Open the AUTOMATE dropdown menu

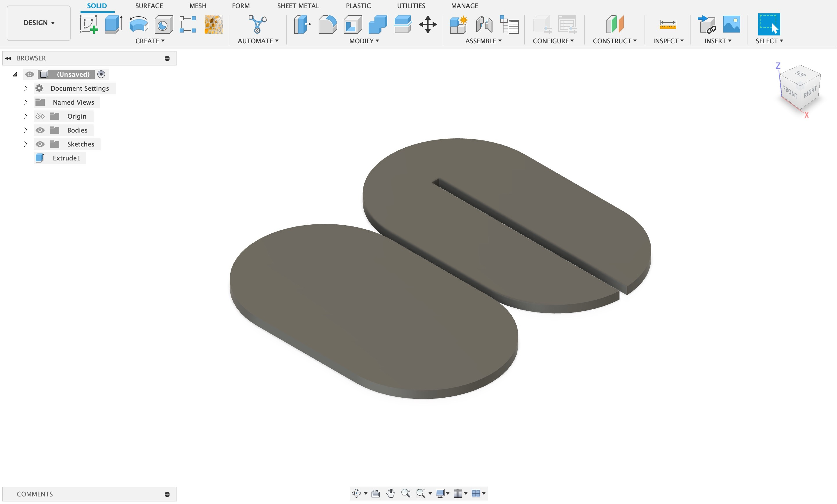[x=258, y=41]
